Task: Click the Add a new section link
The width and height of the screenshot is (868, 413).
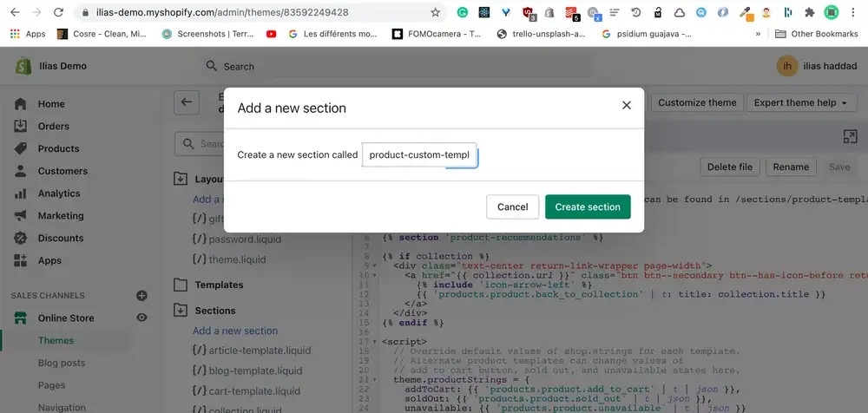Action: click(x=235, y=331)
